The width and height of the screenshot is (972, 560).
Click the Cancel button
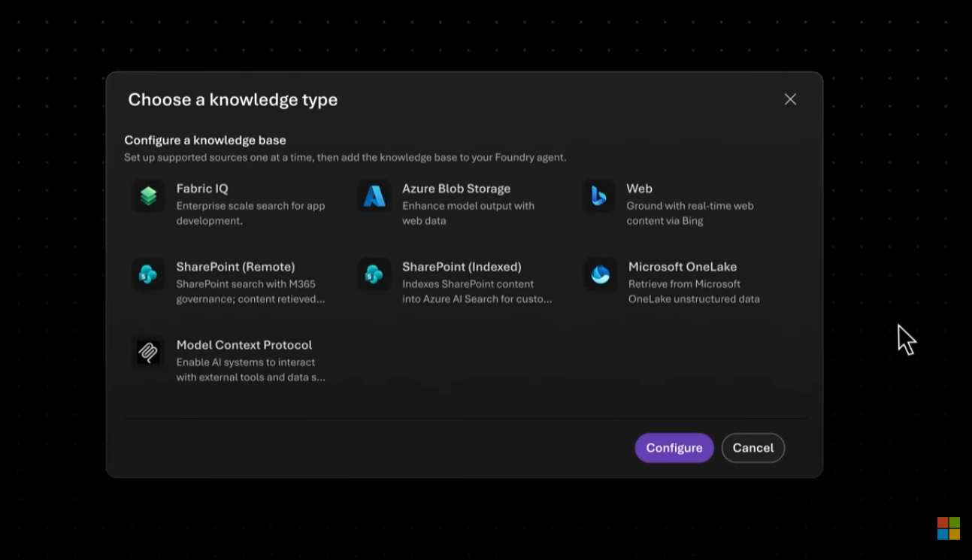point(753,448)
